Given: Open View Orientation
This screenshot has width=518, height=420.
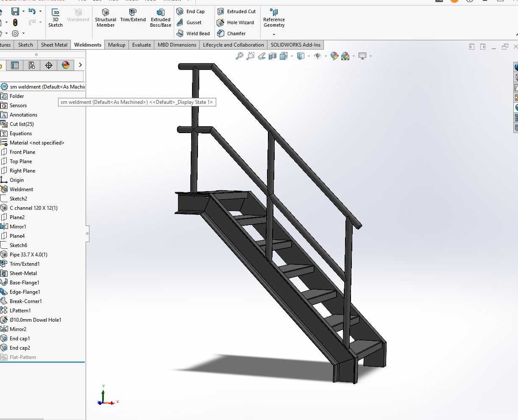Looking at the screenshot, I should coord(284,56).
